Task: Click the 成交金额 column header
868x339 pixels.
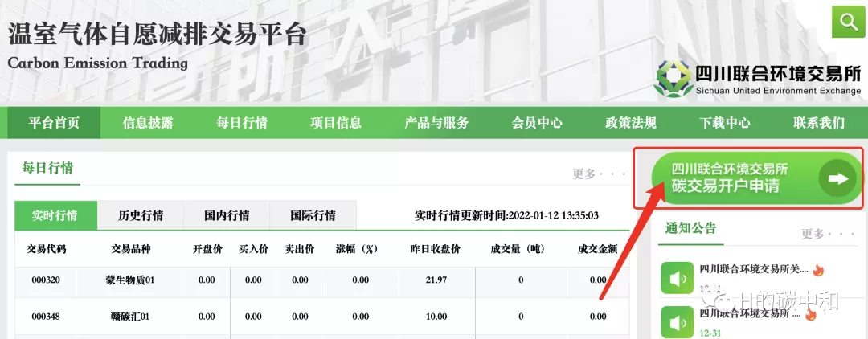Action: (598, 249)
